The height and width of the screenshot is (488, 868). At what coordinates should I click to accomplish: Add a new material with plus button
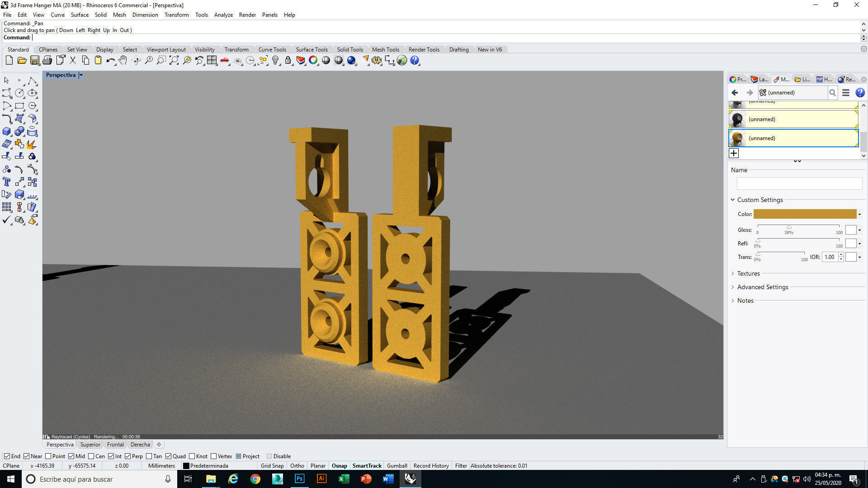734,153
